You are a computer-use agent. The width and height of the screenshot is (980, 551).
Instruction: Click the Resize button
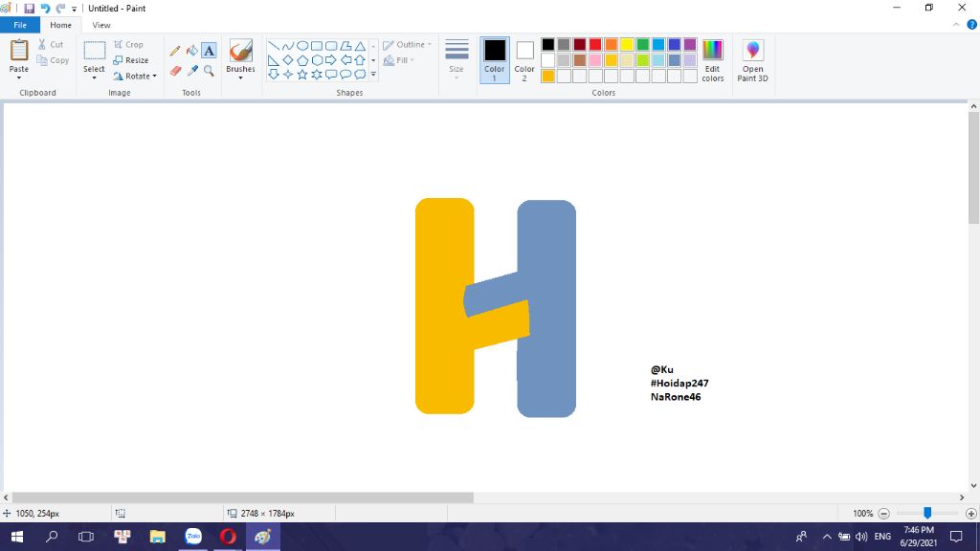pyautogui.click(x=131, y=60)
